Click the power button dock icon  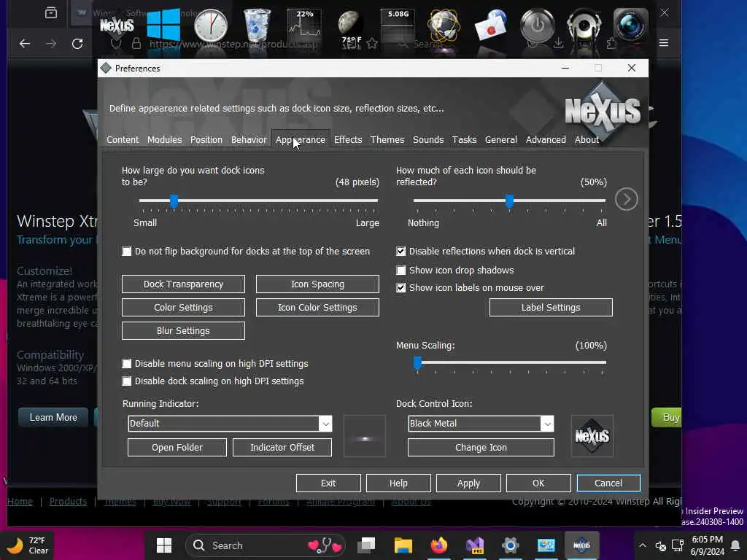538,26
